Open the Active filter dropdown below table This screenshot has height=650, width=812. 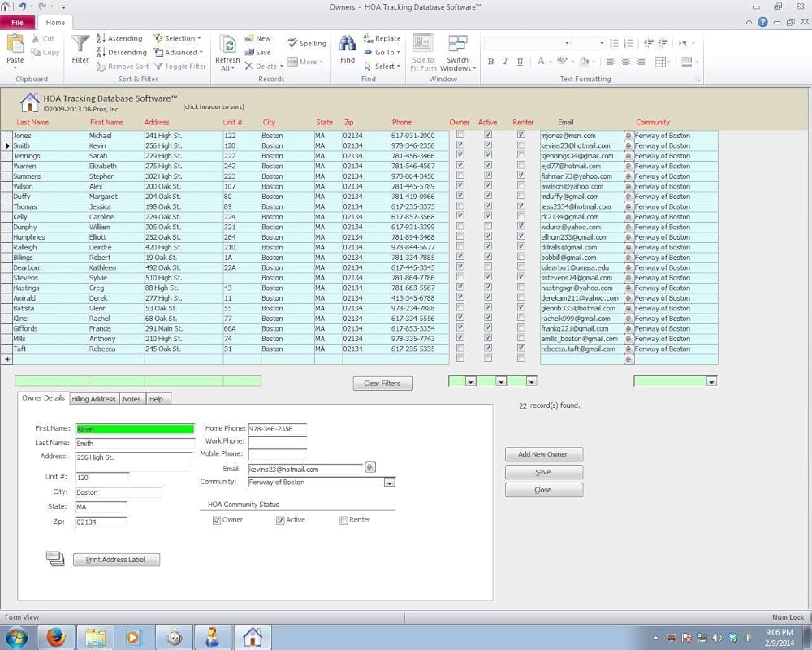click(x=500, y=382)
